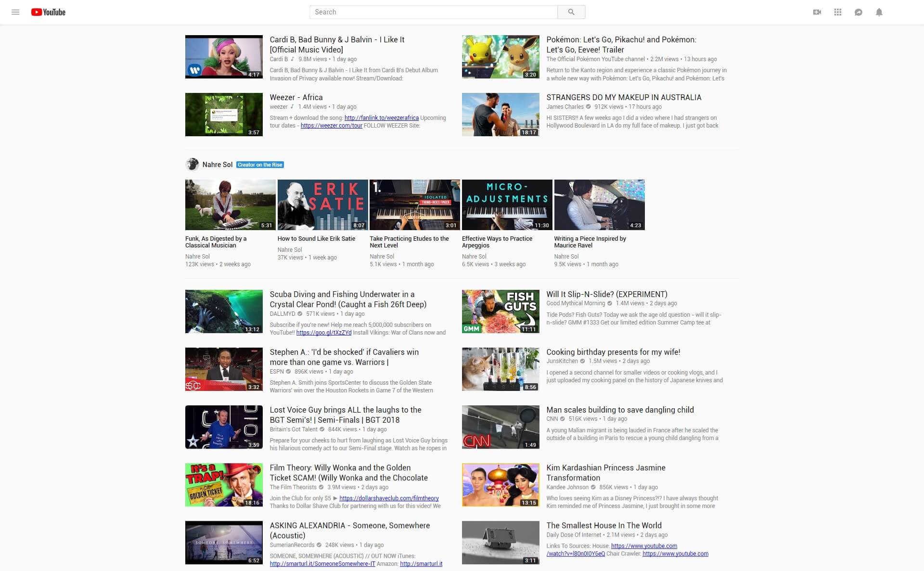Open the Erik Satie video thumbnail
This screenshot has width=924, height=571.
(x=322, y=204)
